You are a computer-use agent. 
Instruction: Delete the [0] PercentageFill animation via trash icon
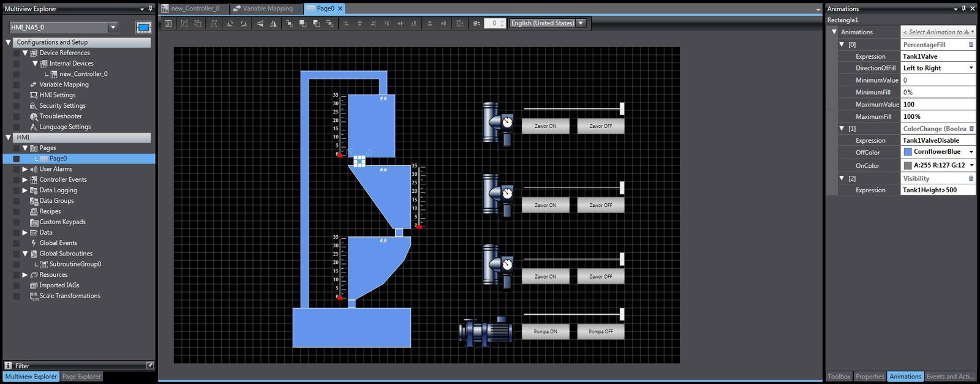(x=971, y=45)
